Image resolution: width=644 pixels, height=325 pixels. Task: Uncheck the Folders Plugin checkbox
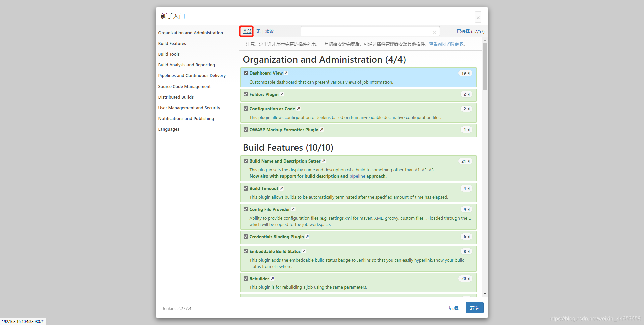246,94
